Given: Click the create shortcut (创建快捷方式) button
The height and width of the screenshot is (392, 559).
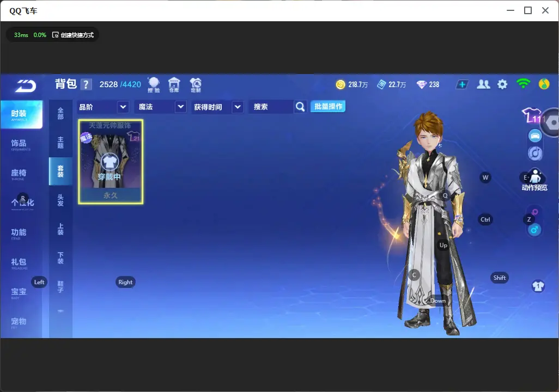Looking at the screenshot, I should 73,35.
